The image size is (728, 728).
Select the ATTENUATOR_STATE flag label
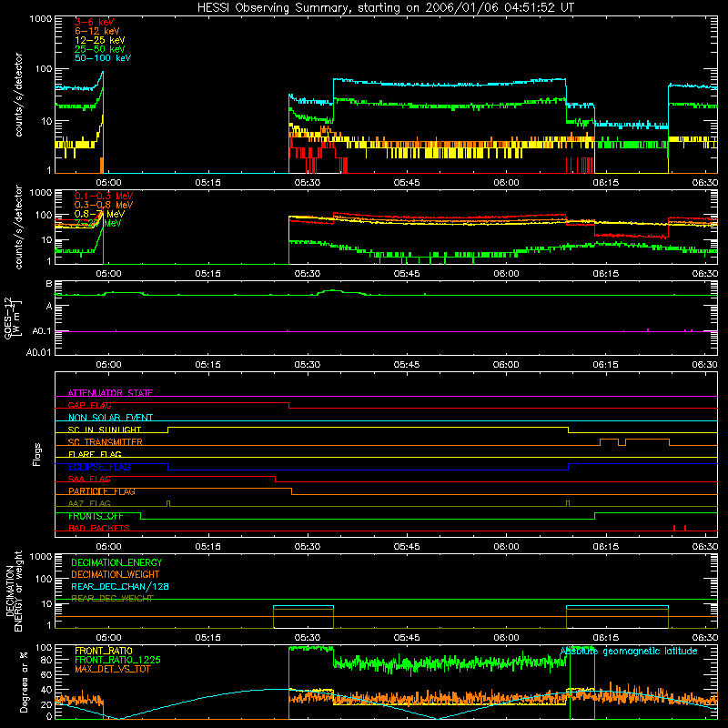coord(110,393)
